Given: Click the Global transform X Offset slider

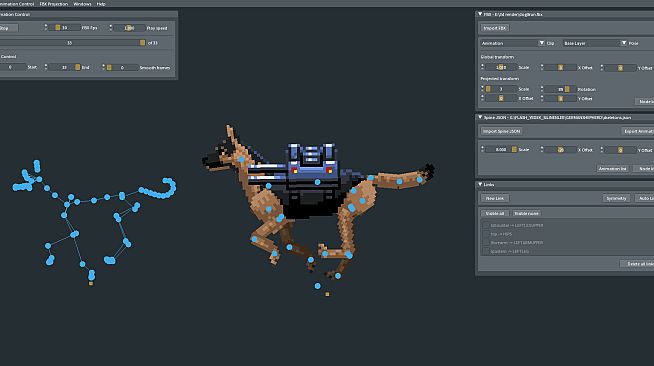Looking at the screenshot, I should pyautogui.click(x=561, y=67).
